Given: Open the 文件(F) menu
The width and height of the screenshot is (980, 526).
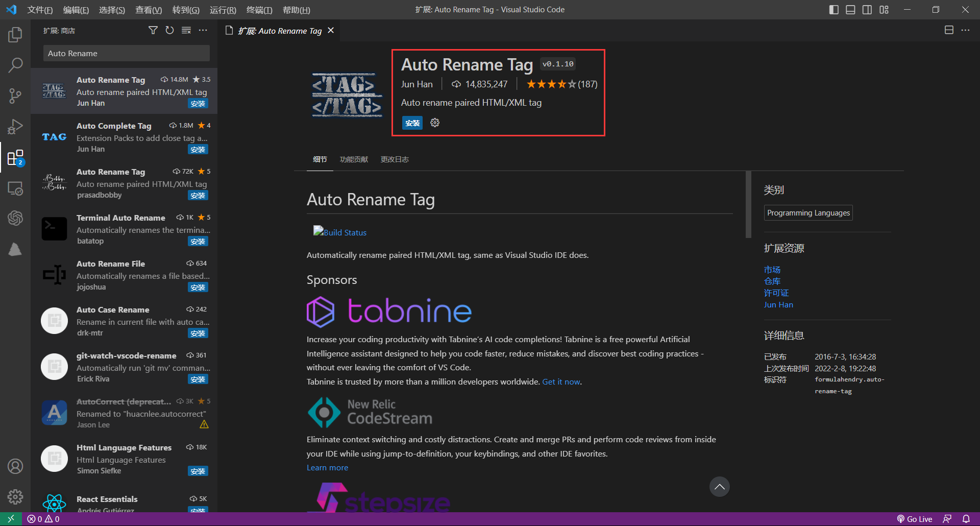Looking at the screenshot, I should pyautogui.click(x=40, y=10).
